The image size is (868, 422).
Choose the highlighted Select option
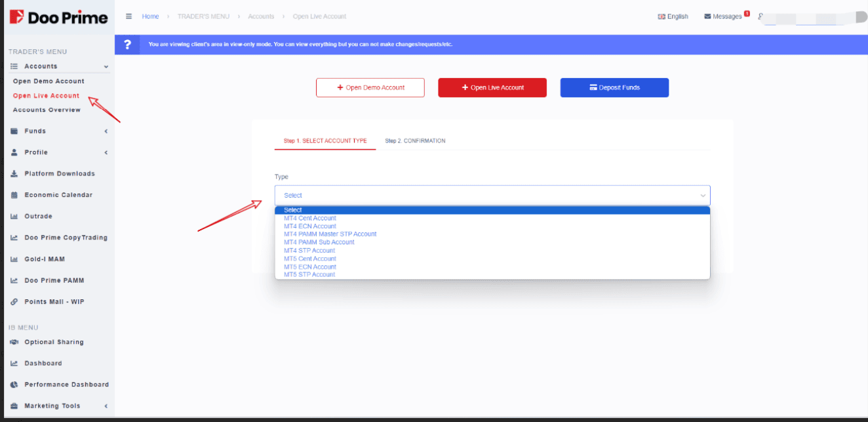click(x=492, y=210)
